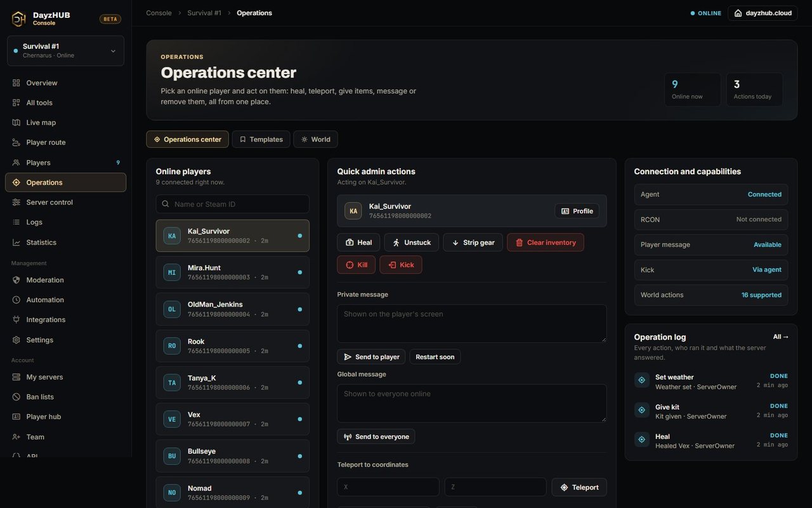This screenshot has width=812, height=508.
Task: Switch to the Operations center tab
Action: tap(188, 140)
